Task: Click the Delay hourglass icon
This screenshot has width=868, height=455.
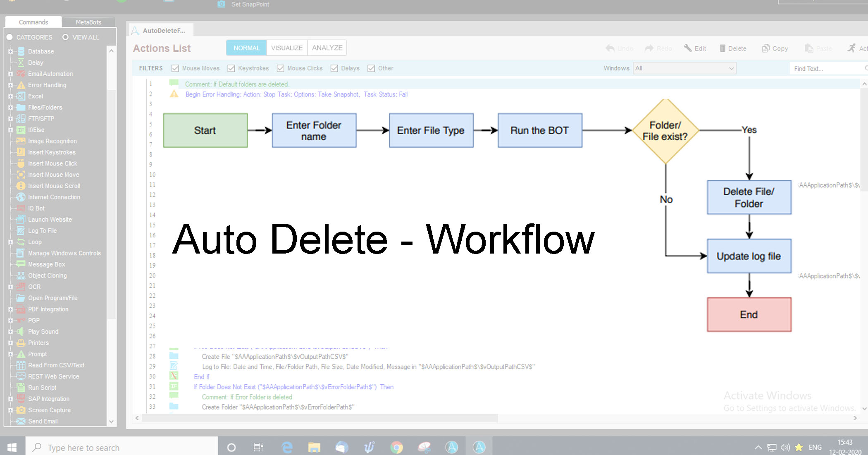Action: [x=21, y=62]
